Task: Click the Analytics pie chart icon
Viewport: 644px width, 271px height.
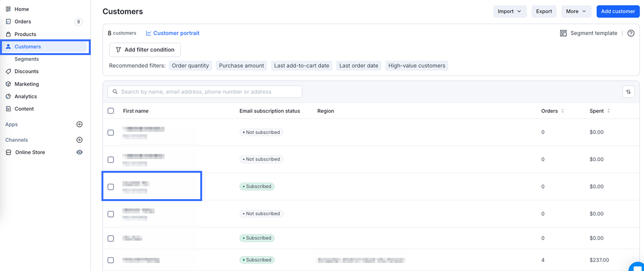Action: coord(8,97)
